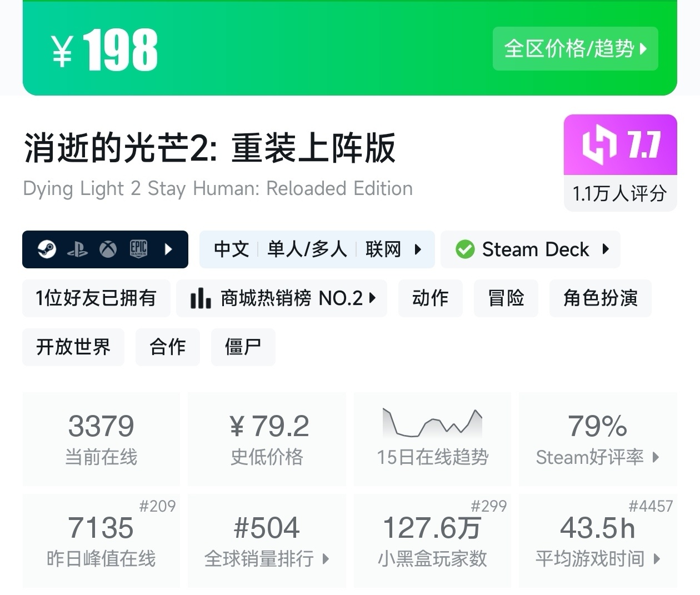Open the 全球销量排行 #504 ranking

(x=267, y=540)
